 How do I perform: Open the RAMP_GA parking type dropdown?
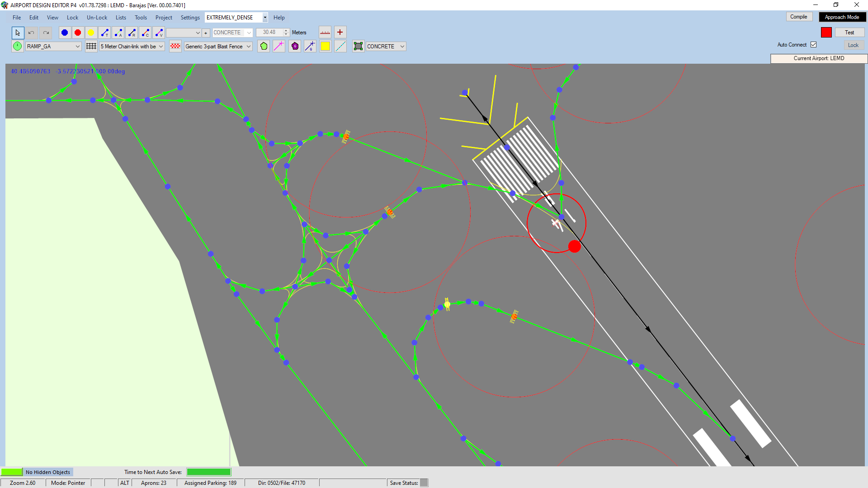click(53, 46)
